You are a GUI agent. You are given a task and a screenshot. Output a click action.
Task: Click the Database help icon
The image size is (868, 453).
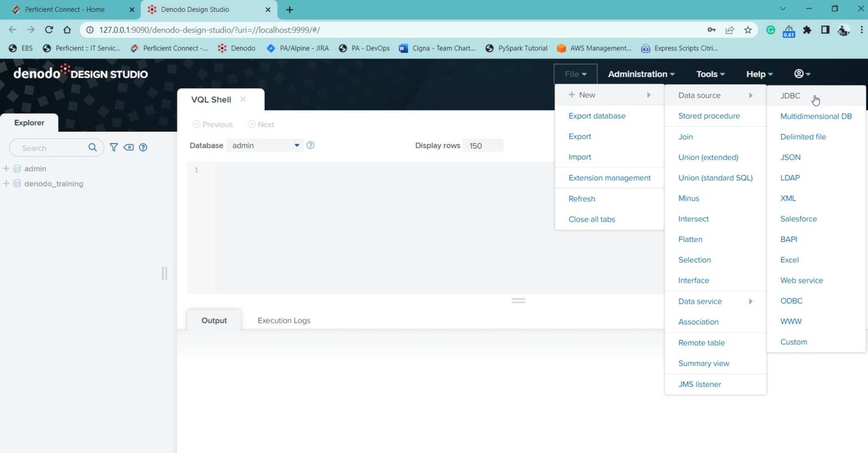coord(310,145)
